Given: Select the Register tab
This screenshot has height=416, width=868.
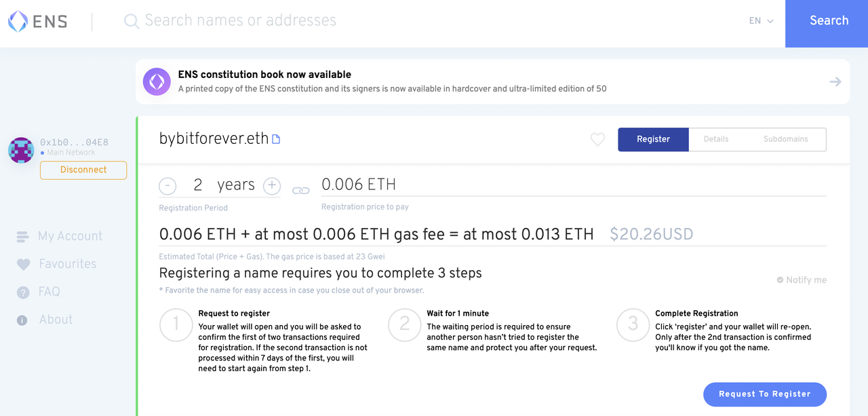Looking at the screenshot, I should (x=653, y=139).
